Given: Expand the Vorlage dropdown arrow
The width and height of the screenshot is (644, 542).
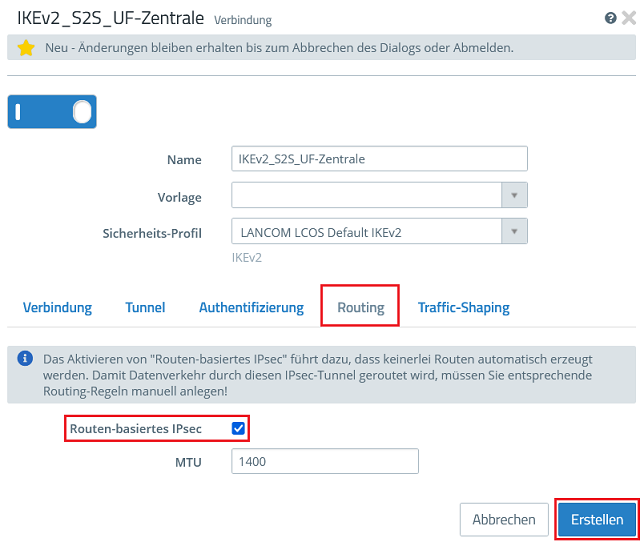Looking at the screenshot, I should coord(514,196).
